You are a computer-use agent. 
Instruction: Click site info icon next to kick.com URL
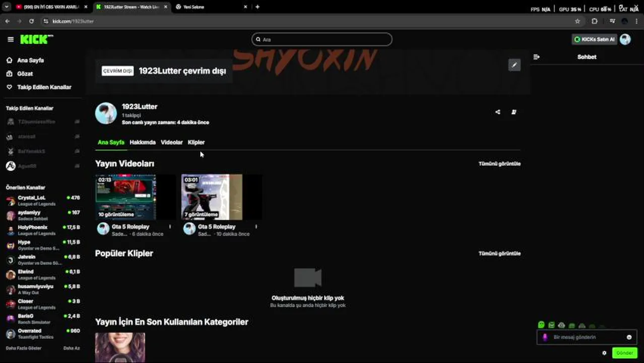point(46,21)
